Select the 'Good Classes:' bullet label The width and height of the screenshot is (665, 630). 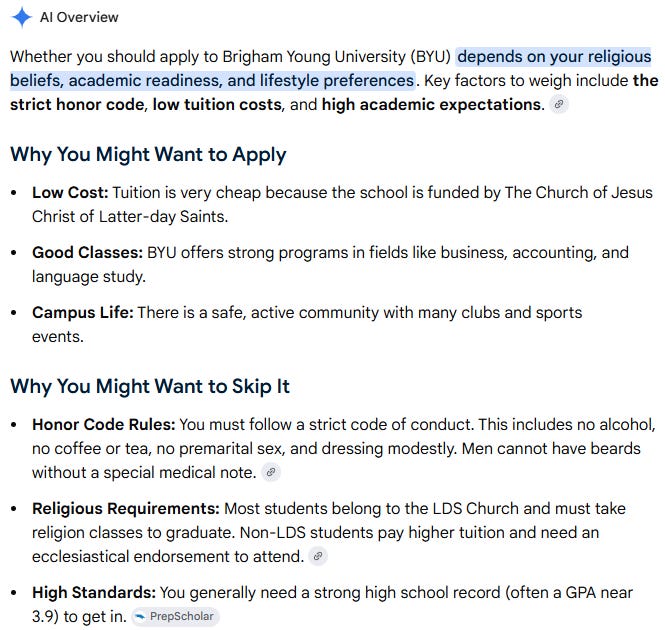(87, 252)
